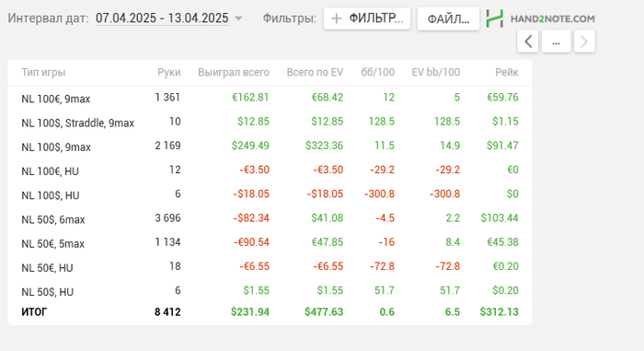644x351 pixels.
Task: Sort by Выиграл всего column header
Action: [x=234, y=73]
